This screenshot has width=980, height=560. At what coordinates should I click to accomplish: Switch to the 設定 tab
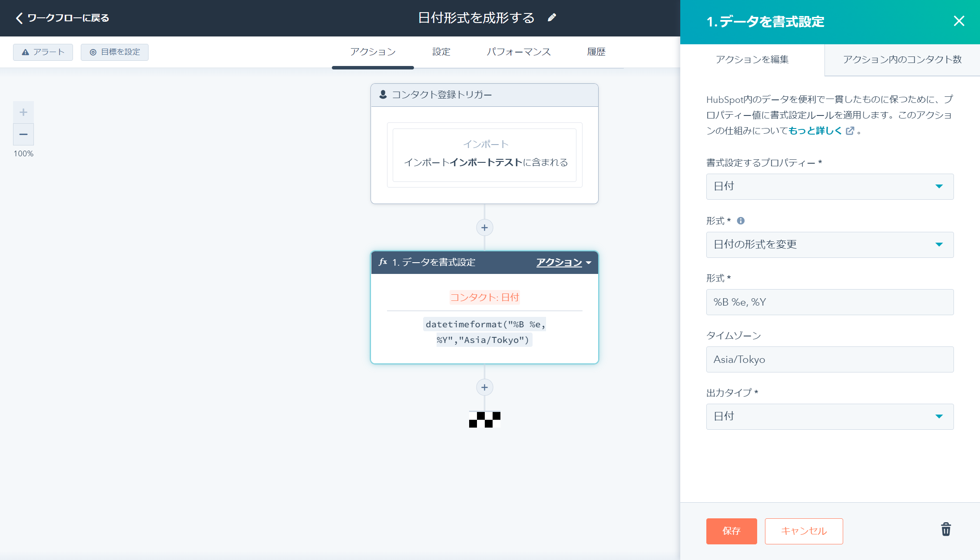click(x=441, y=52)
